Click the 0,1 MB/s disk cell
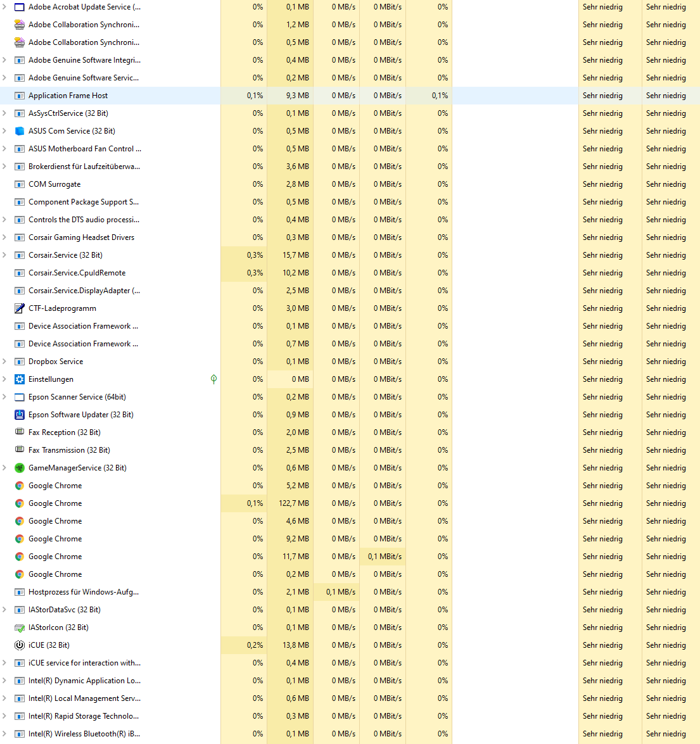The height and width of the screenshot is (744, 700). click(x=336, y=592)
